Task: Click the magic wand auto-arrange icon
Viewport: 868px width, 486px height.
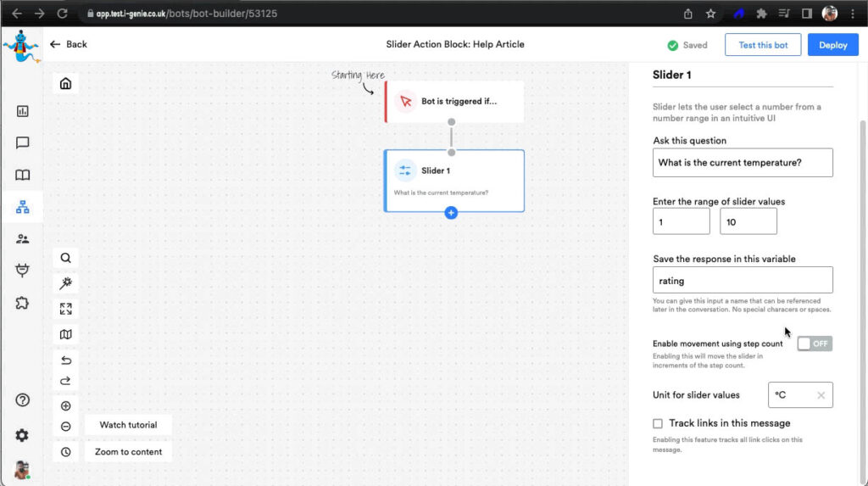Action: point(65,283)
